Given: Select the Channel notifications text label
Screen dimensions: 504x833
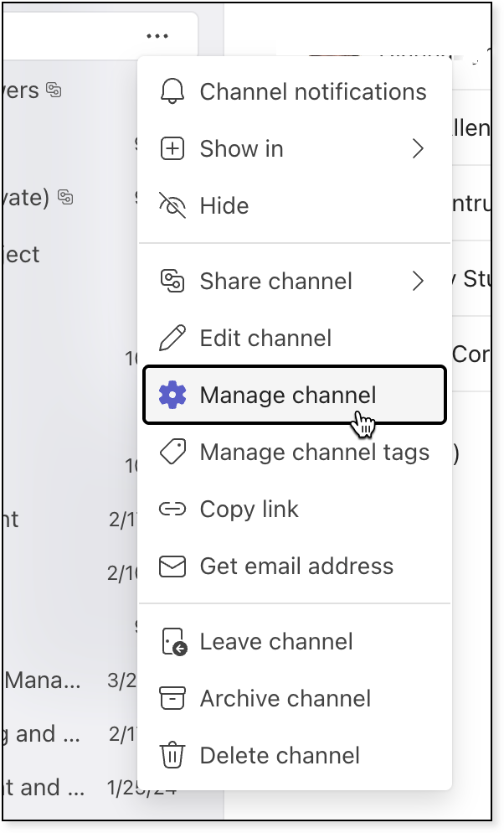Looking at the screenshot, I should (313, 92).
